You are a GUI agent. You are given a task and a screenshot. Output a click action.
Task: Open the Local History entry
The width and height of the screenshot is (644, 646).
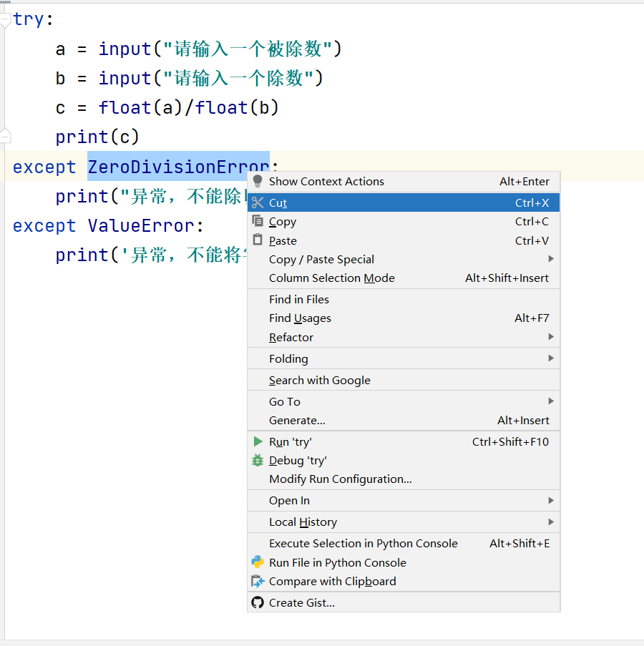coord(404,522)
